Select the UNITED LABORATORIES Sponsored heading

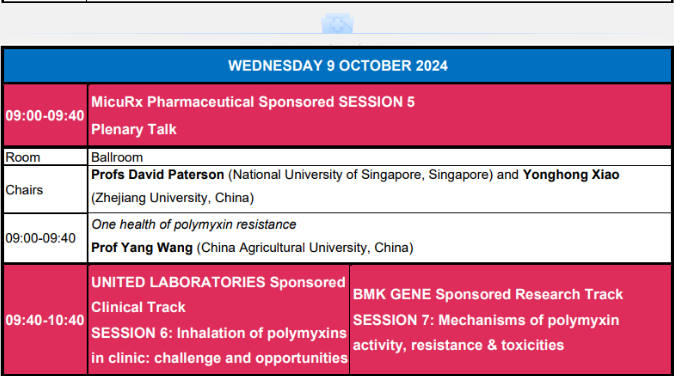(x=218, y=282)
